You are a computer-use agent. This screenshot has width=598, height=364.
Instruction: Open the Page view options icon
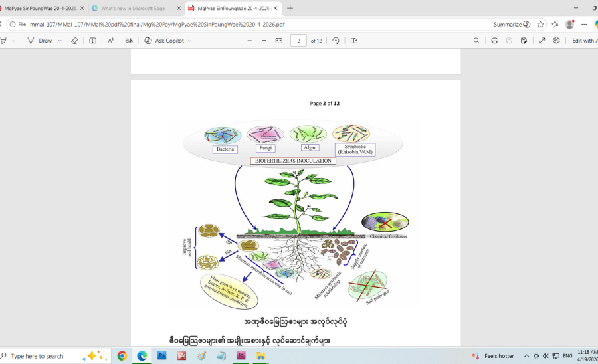pyautogui.click(x=354, y=41)
